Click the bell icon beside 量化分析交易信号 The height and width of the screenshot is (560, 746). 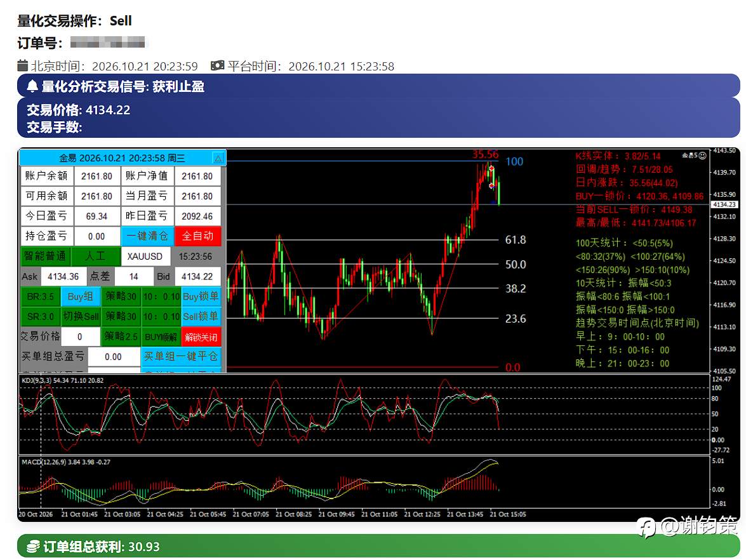(x=32, y=86)
